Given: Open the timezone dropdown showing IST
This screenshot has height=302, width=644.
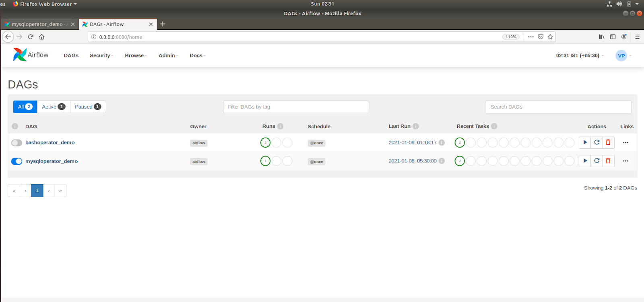Looking at the screenshot, I should (580, 55).
